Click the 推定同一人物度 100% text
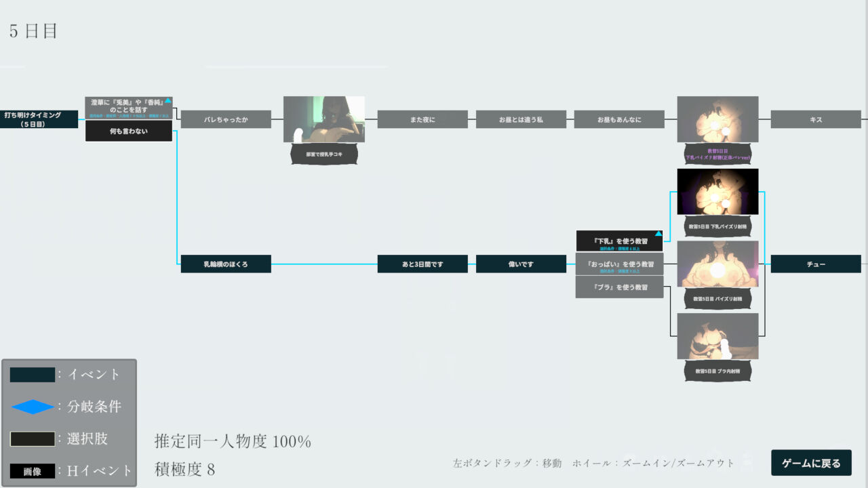Screen dimensions: 868x488 pyautogui.click(x=233, y=442)
